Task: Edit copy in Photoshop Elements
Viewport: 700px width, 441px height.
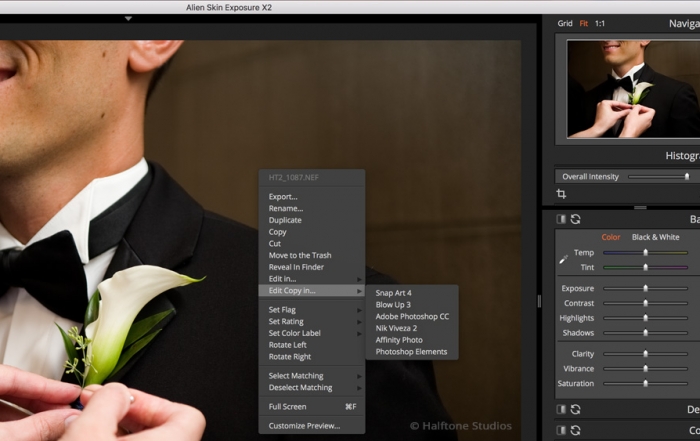Action: [412, 352]
